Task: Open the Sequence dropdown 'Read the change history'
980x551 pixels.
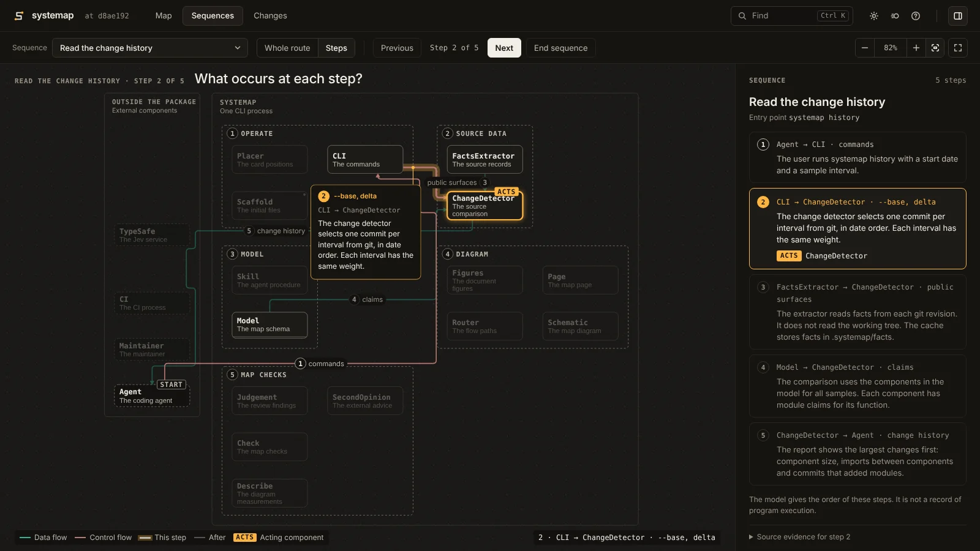Action: click(150, 48)
